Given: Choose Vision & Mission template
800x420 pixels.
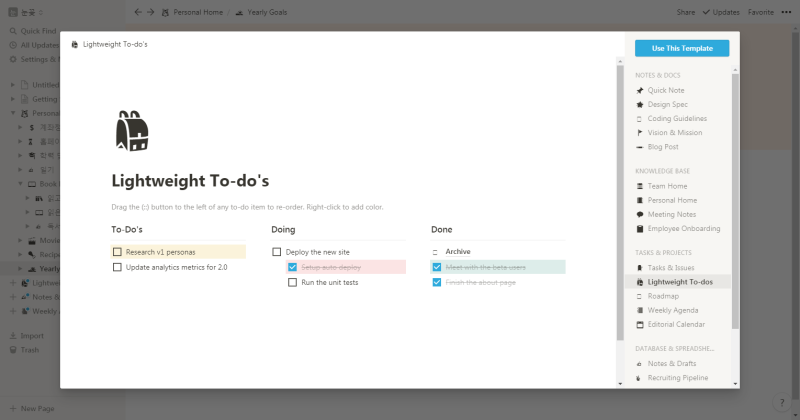Looking at the screenshot, I should point(674,133).
